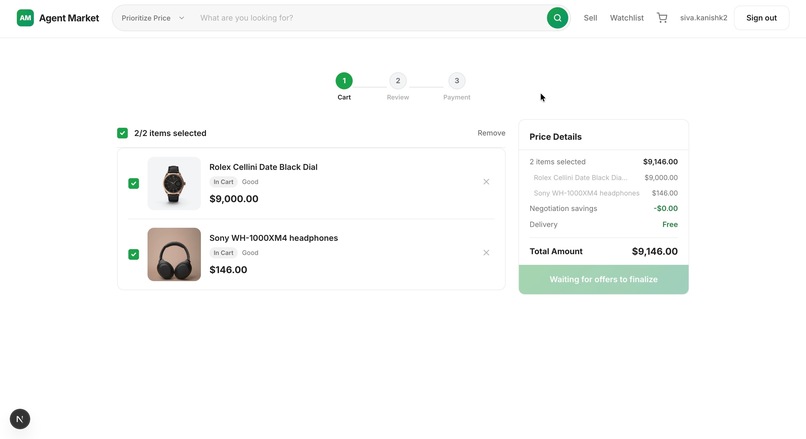Click the Delivery label in Price Details

pos(543,225)
